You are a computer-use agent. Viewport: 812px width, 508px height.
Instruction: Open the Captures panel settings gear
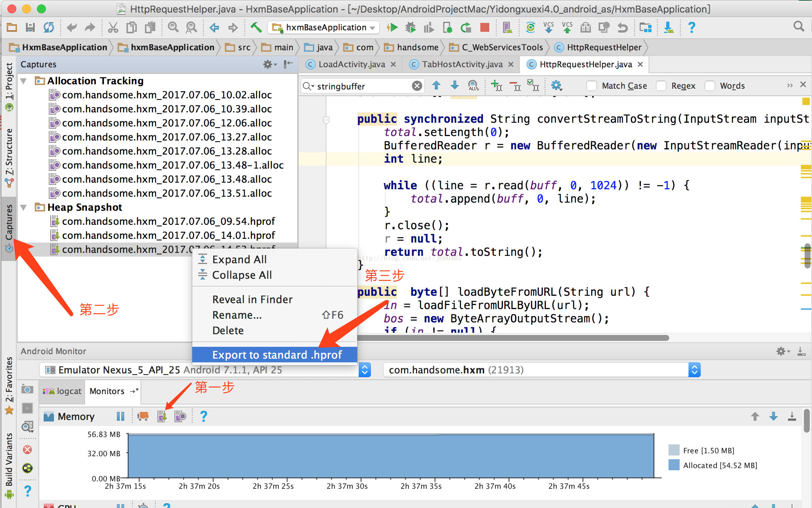coord(270,64)
